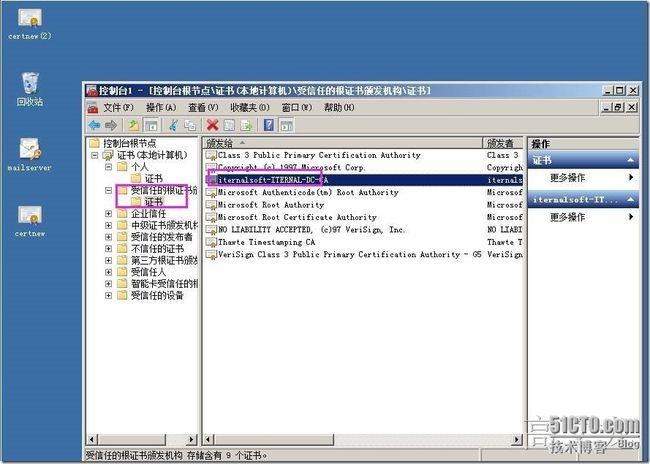Click folder icon beside 受信任人
The height and width of the screenshot is (464, 650).
(x=122, y=272)
